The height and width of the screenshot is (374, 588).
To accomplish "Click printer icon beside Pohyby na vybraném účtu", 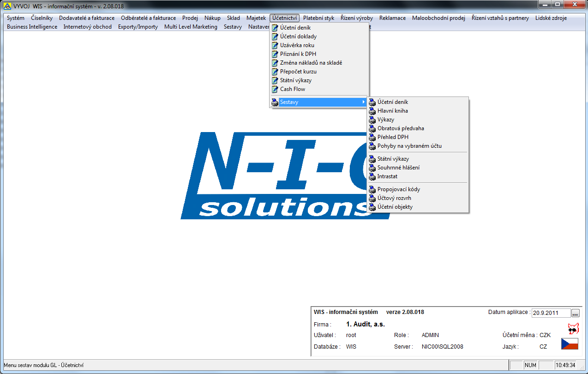I will pyautogui.click(x=372, y=146).
